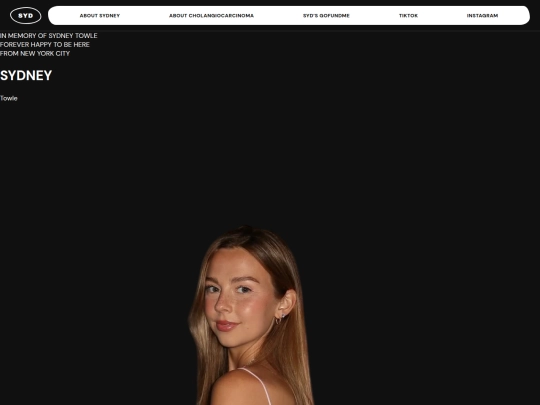Visit Syd's GoFundMe link
The width and height of the screenshot is (540, 405).
click(x=326, y=15)
